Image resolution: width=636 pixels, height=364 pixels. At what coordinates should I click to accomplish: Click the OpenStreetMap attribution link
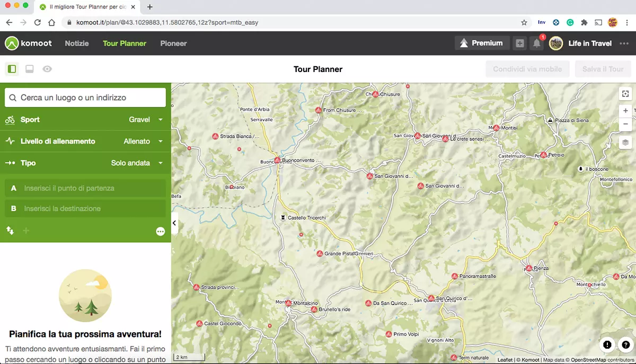(589, 360)
